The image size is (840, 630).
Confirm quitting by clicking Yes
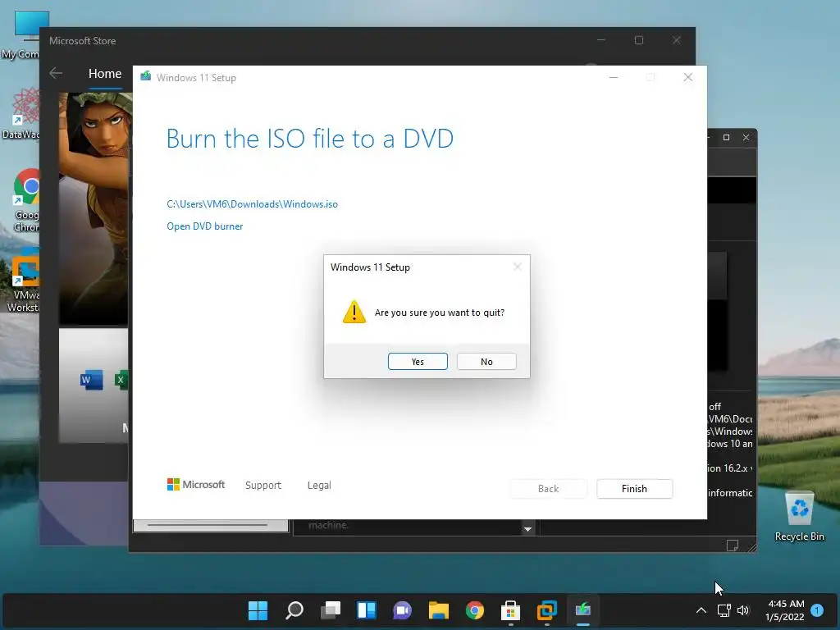(418, 362)
